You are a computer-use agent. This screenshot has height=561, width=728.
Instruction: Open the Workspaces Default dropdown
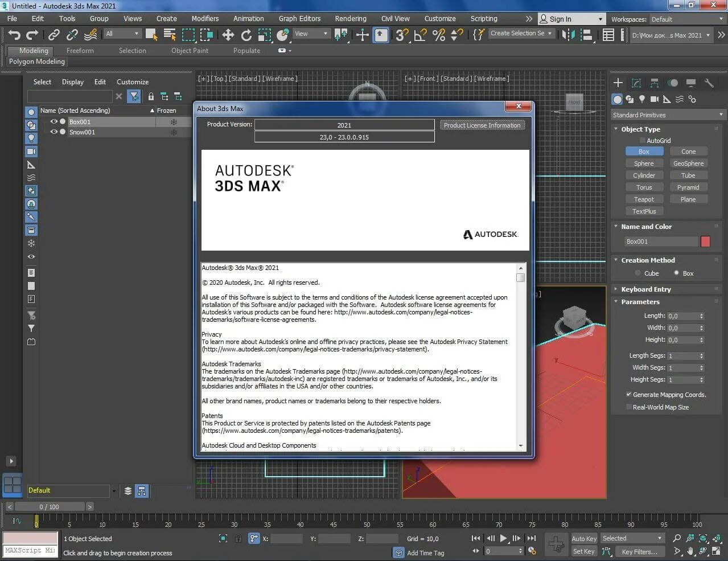(688, 19)
